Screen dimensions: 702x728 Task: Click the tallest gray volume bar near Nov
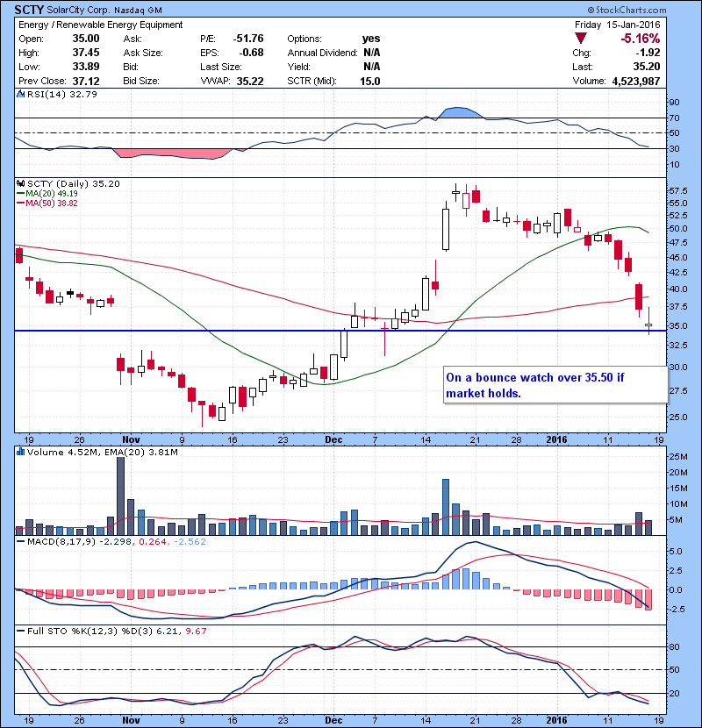(120, 496)
